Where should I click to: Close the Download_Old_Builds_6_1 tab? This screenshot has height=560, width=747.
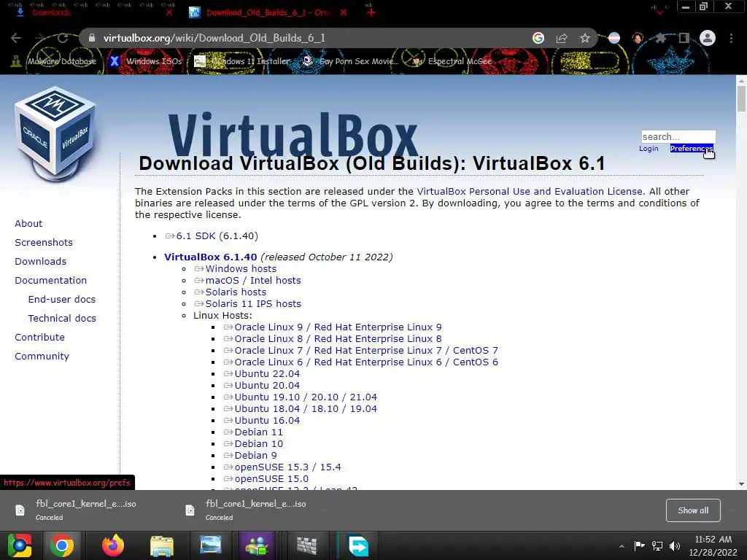click(x=344, y=12)
